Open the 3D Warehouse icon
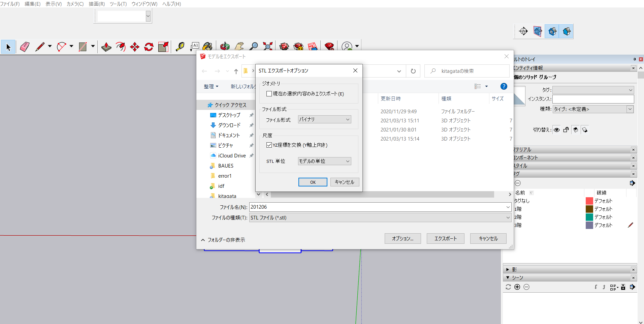Image resolution: width=644 pixels, height=324 pixels. click(x=284, y=47)
